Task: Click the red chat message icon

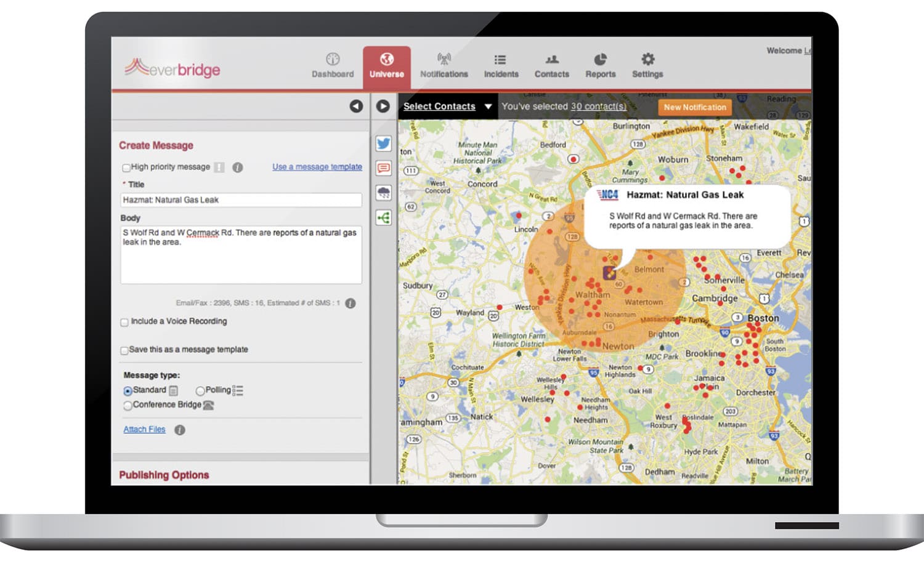Action: tap(383, 168)
